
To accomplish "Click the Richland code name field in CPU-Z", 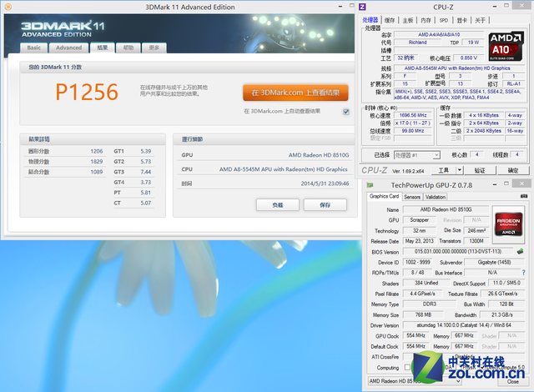I will coord(417,43).
